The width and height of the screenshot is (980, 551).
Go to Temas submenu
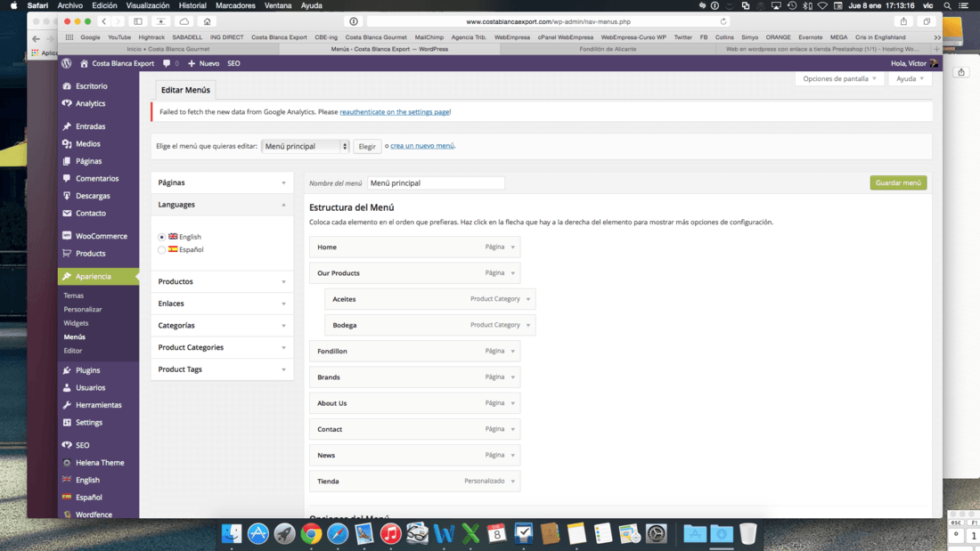(73, 296)
